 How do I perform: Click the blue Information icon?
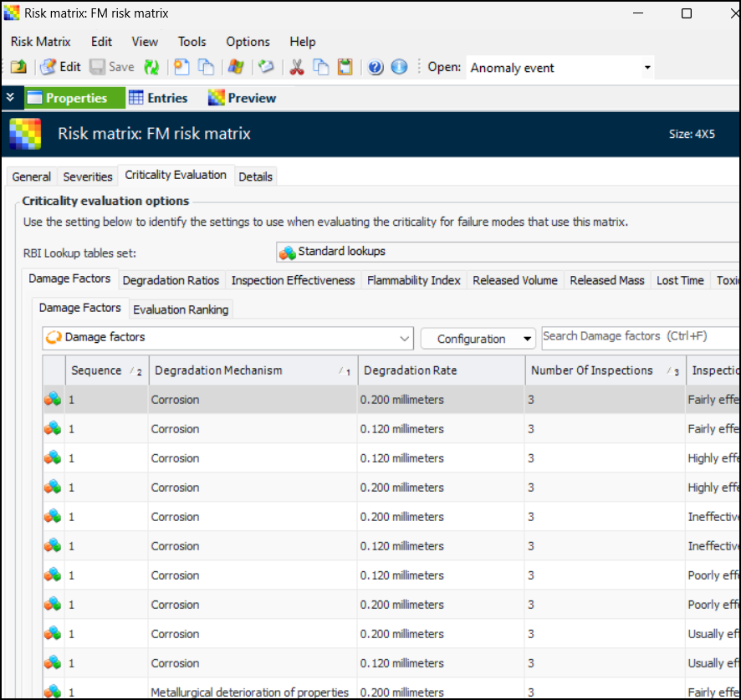pyautogui.click(x=400, y=68)
